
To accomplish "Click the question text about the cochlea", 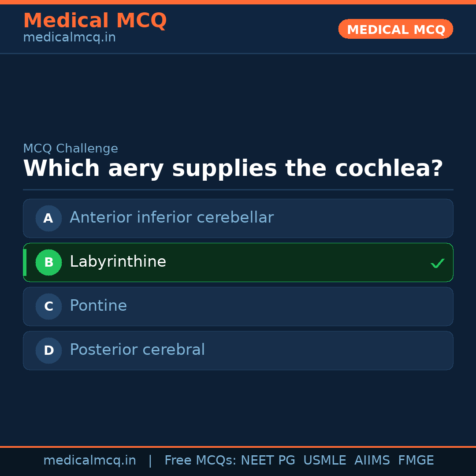I will click(235, 168).
